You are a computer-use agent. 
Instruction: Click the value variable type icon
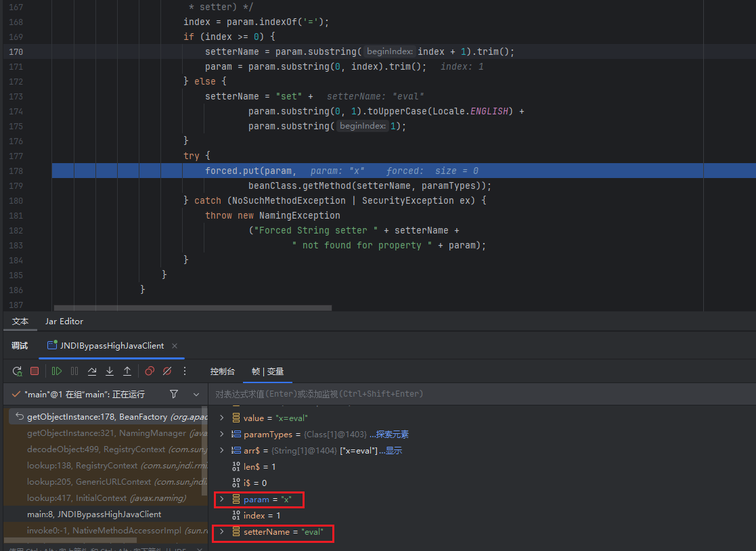[x=236, y=418]
